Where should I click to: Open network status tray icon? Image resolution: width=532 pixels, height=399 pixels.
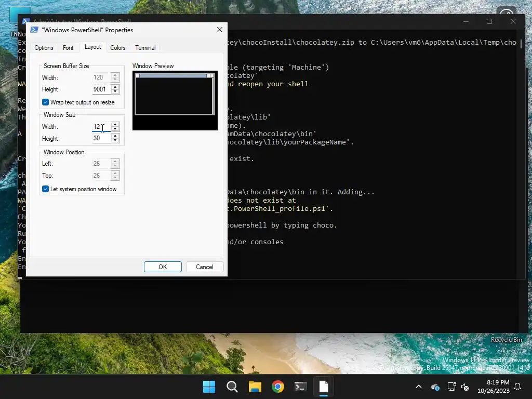(x=451, y=387)
